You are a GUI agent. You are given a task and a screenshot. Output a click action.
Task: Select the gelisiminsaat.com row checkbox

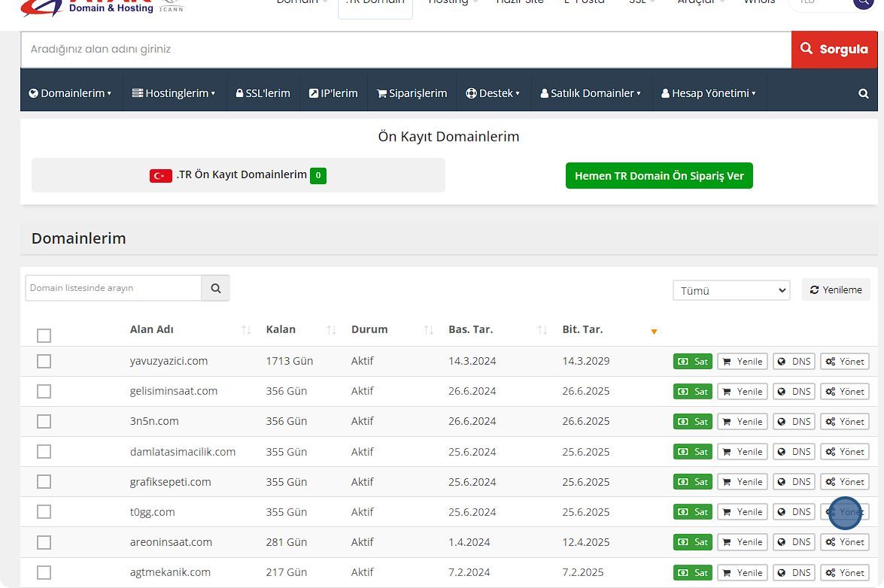click(44, 392)
